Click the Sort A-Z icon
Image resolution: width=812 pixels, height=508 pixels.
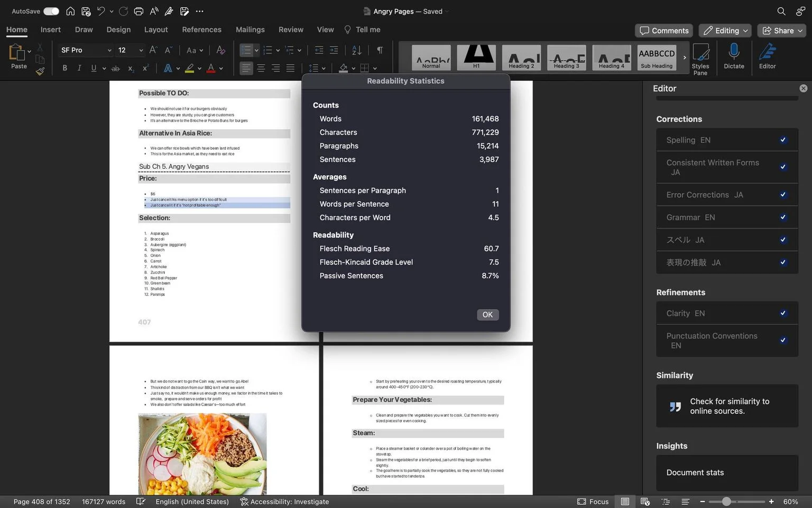tap(357, 50)
